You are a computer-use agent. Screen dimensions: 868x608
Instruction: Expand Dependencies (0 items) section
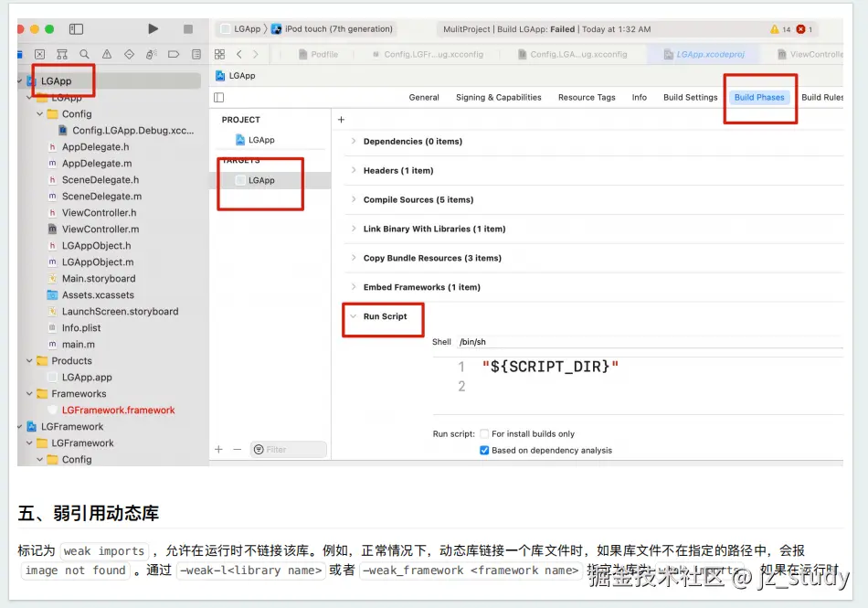click(x=354, y=141)
